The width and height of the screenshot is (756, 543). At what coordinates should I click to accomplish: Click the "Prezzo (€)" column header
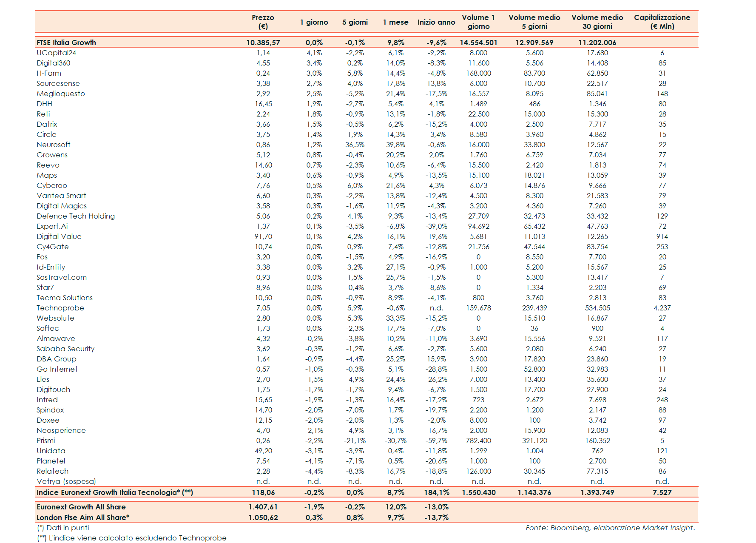point(263,22)
